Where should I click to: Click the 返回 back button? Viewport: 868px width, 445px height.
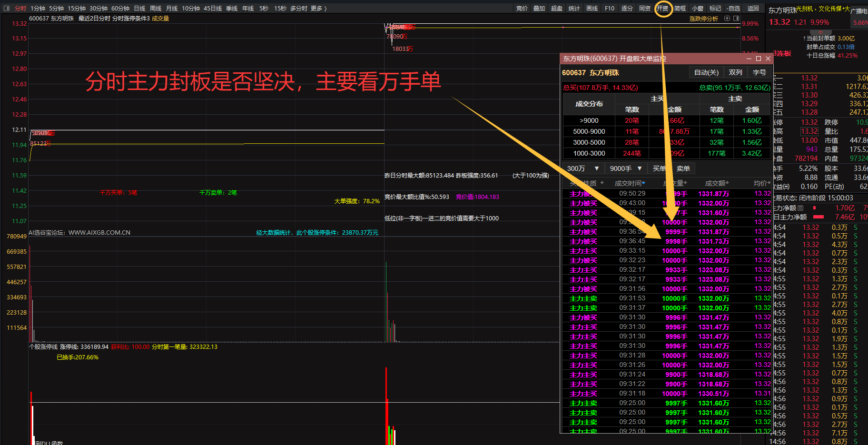[753, 8]
